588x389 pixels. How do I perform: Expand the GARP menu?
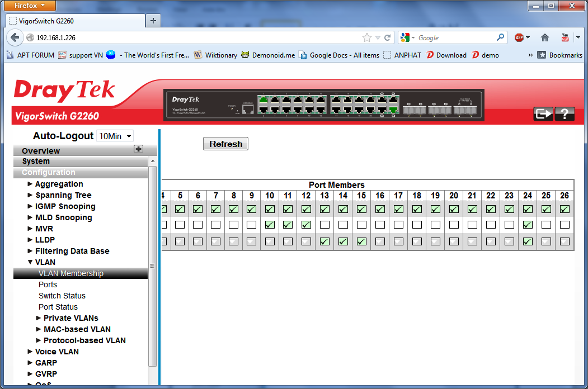(x=43, y=363)
